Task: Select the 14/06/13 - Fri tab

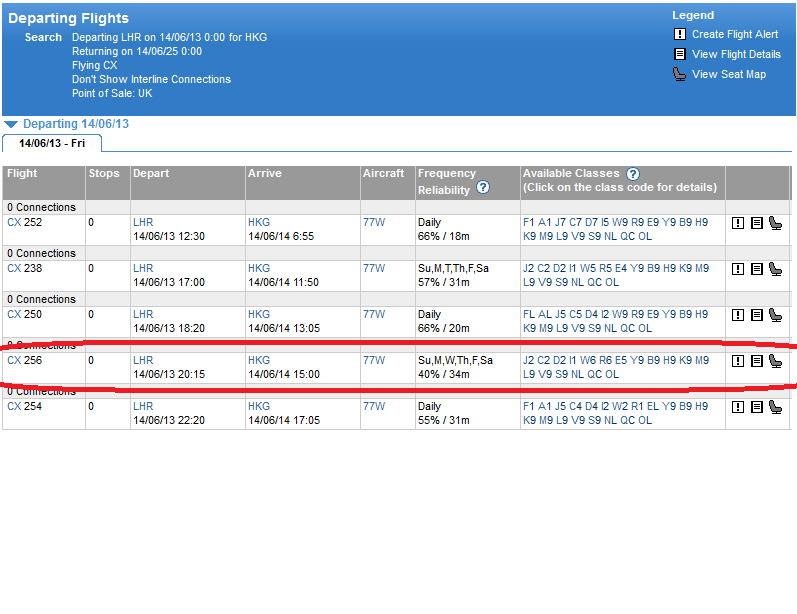Action: tap(51, 143)
